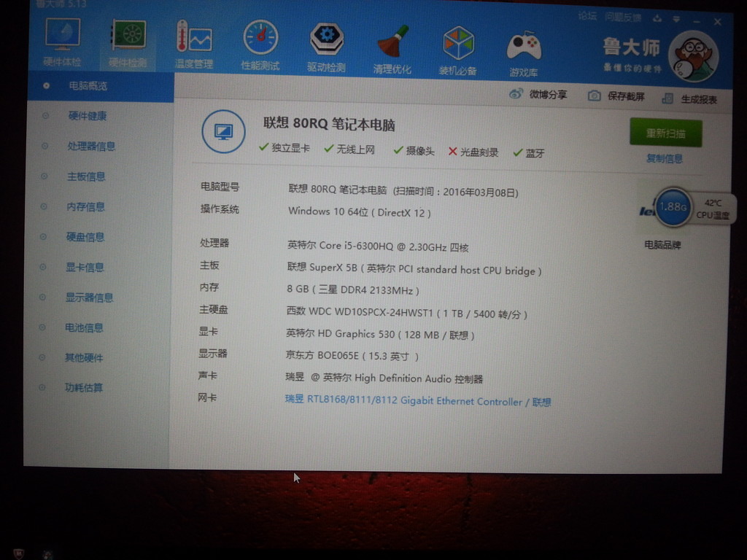Click the 电脑型号 scan time value

403,190
